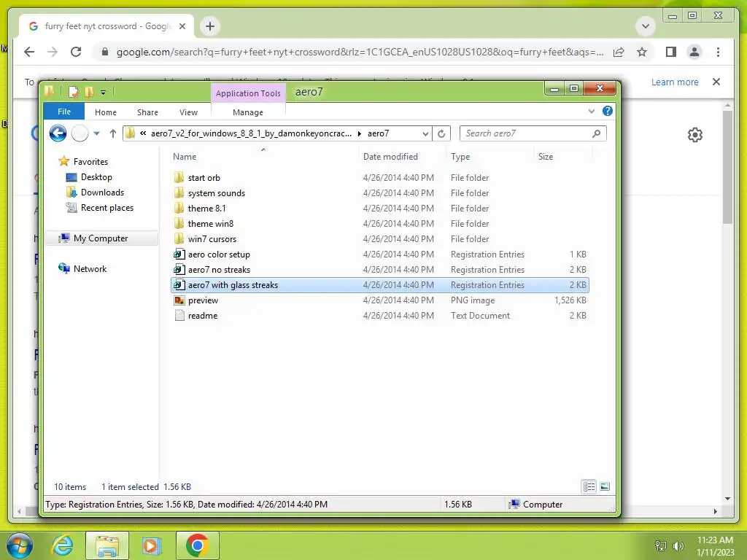Open Windows Media Player from taskbar

pos(152,545)
